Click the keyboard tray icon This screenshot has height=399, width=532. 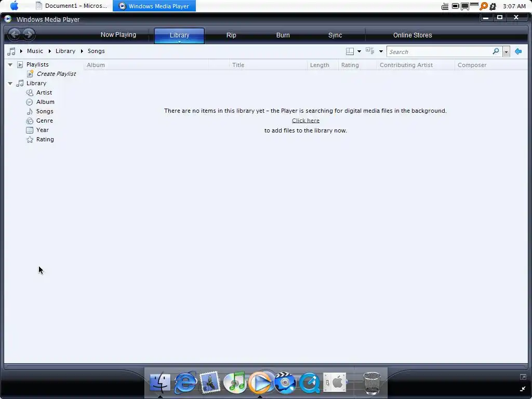tap(445, 6)
